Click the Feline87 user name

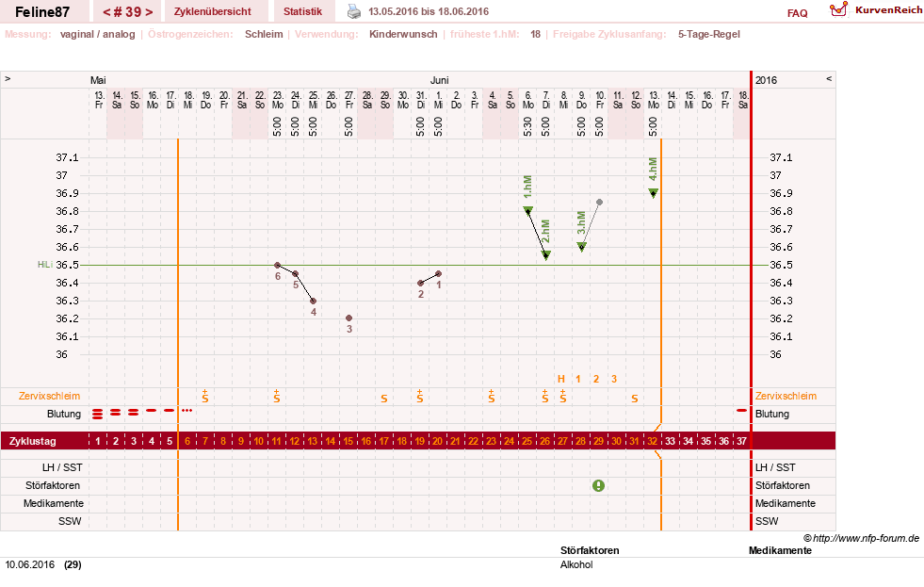[x=41, y=12]
